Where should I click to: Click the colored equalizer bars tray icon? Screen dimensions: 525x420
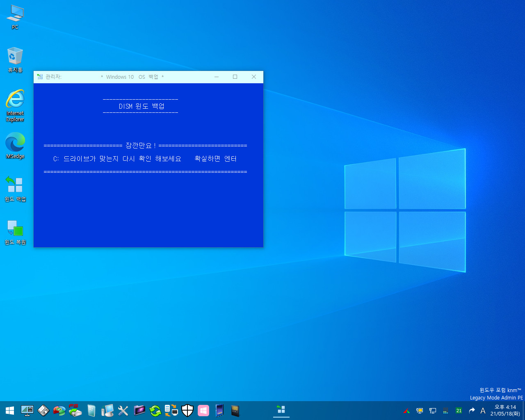[446, 411]
